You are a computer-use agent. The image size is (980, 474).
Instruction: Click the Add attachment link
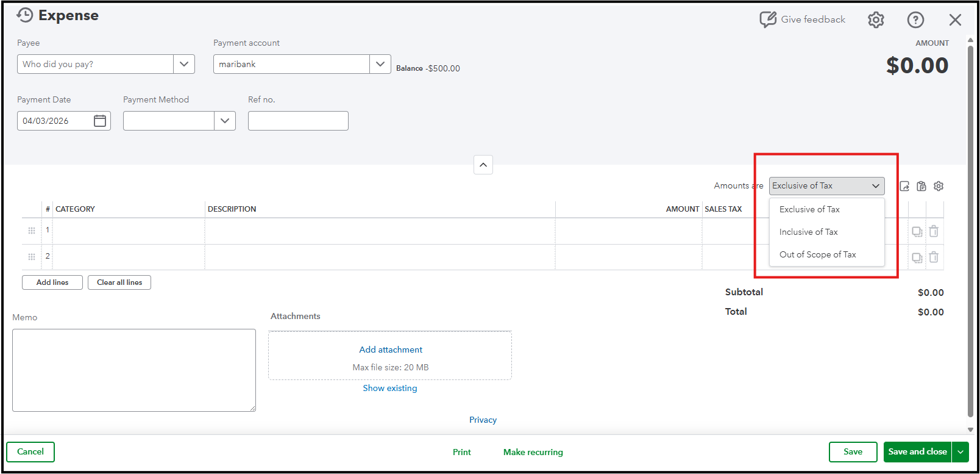tap(391, 350)
